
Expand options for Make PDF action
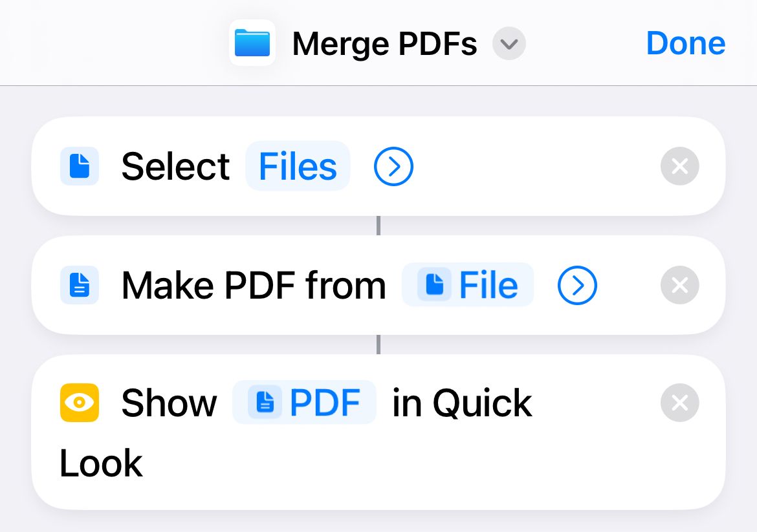point(577,285)
